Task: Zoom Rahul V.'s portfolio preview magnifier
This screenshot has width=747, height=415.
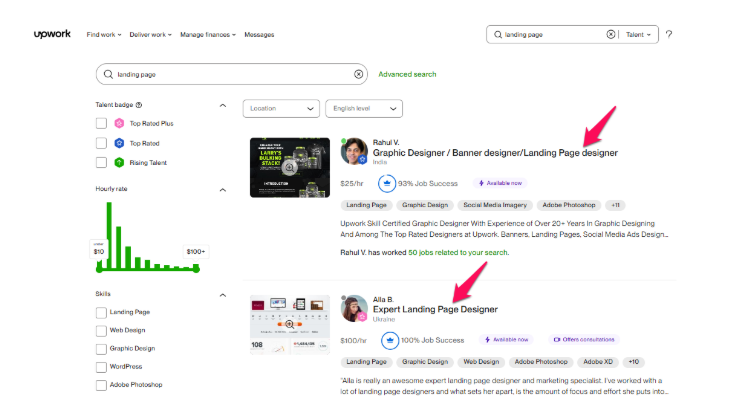Action: 289,167
